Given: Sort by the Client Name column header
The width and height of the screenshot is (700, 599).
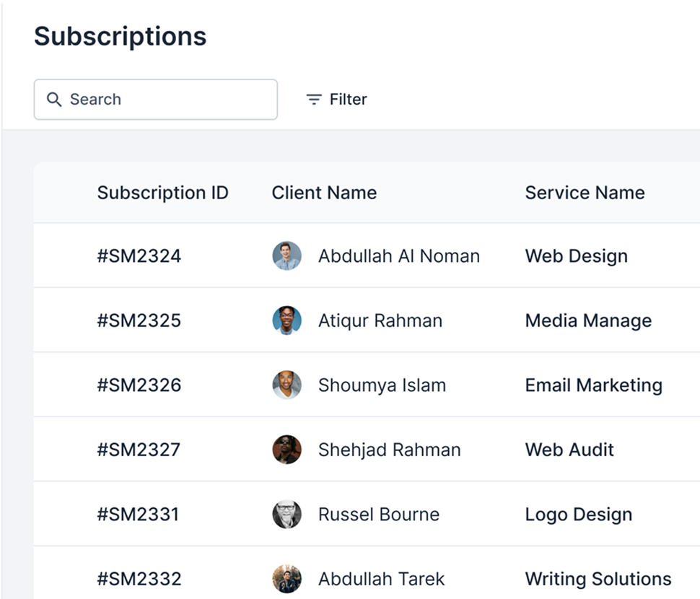Looking at the screenshot, I should click(324, 193).
